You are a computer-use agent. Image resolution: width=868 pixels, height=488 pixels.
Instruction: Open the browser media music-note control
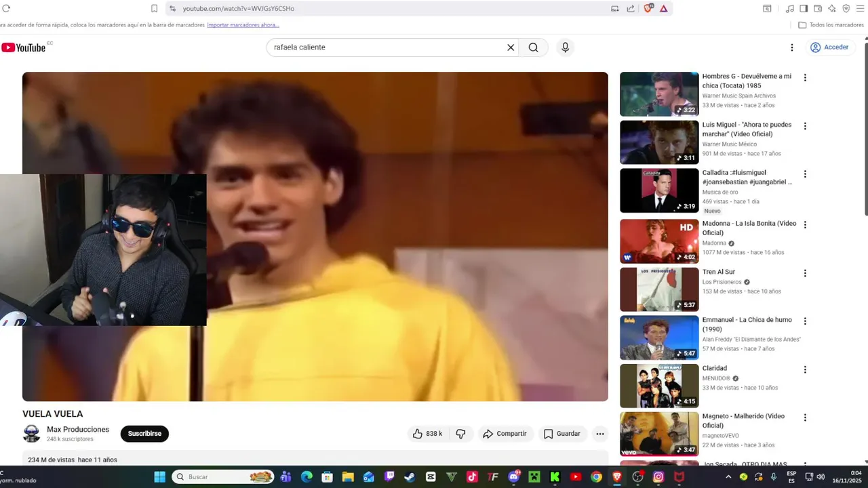[x=790, y=8]
